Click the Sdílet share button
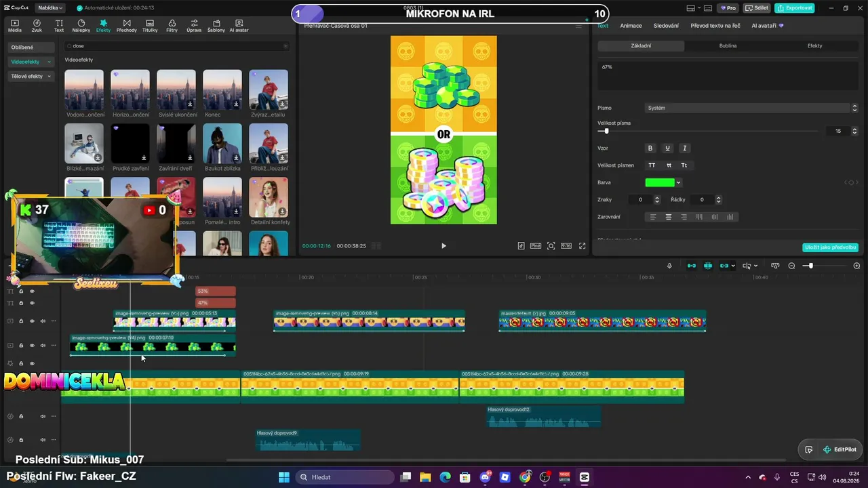The width and height of the screenshot is (868, 488). click(757, 8)
